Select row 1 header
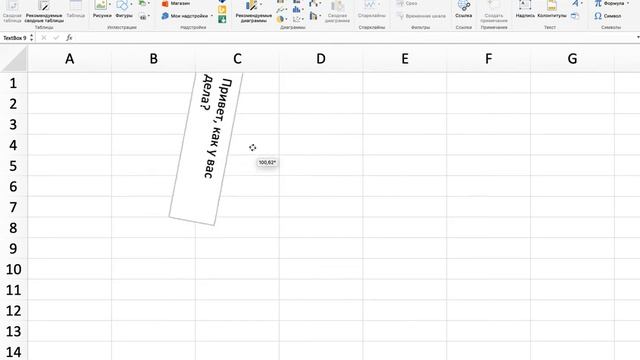Image resolution: width=640 pixels, height=360 pixels. click(x=13, y=83)
